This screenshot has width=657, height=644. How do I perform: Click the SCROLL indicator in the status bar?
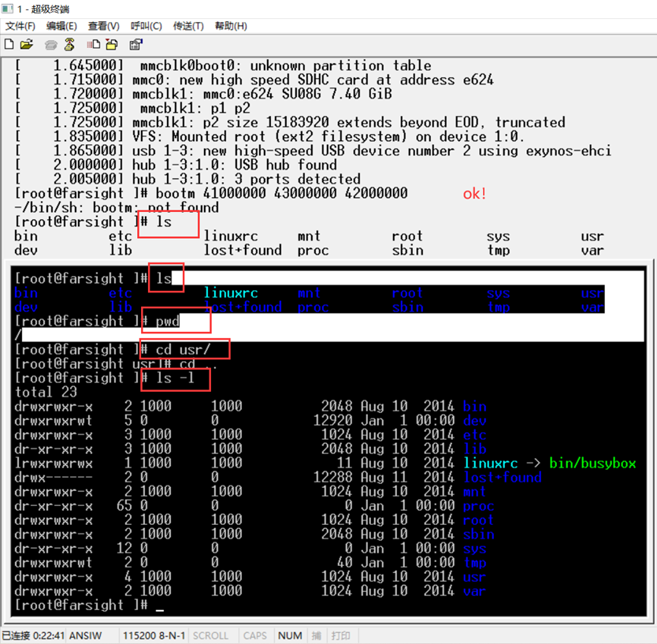[x=210, y=635]
